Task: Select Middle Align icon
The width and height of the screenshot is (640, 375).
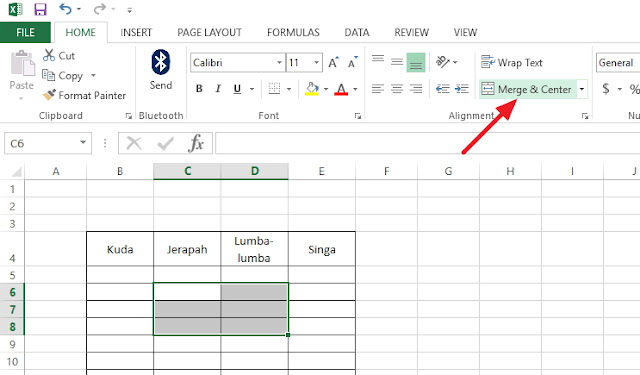Action: pos(397,62)
